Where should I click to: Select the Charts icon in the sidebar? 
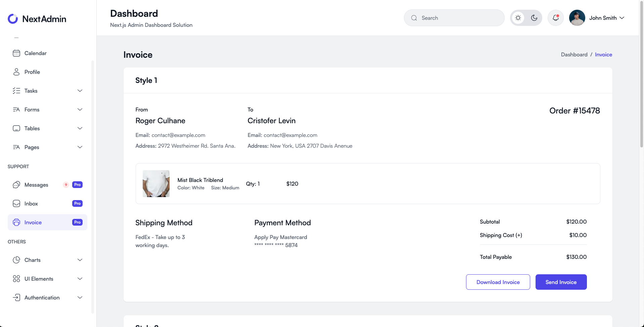[17, 260]
